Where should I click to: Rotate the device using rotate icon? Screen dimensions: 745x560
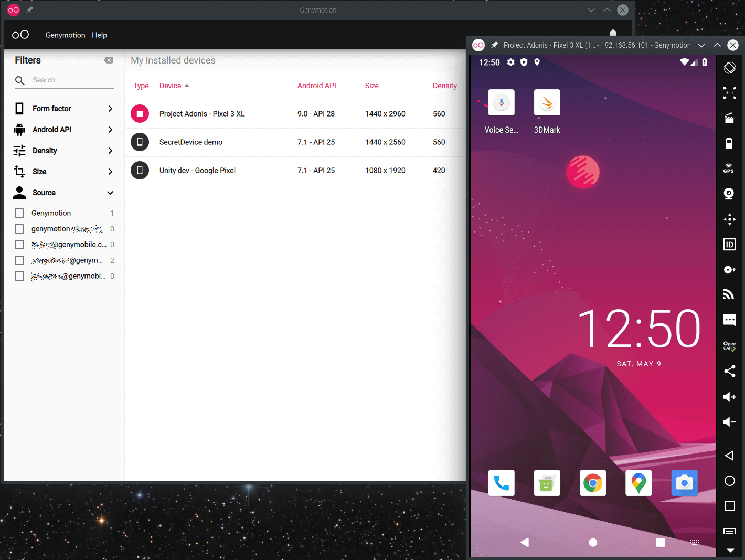pos(729,68)
